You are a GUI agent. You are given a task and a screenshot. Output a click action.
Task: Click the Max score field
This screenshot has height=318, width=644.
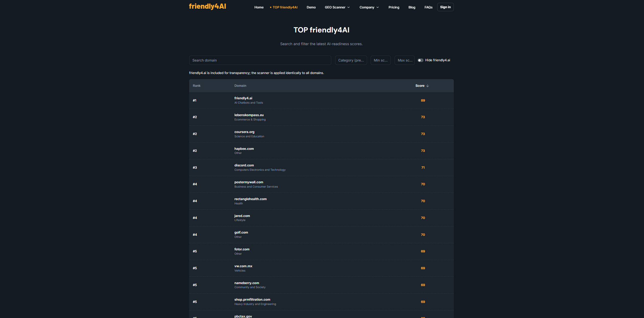coord(404,60)
